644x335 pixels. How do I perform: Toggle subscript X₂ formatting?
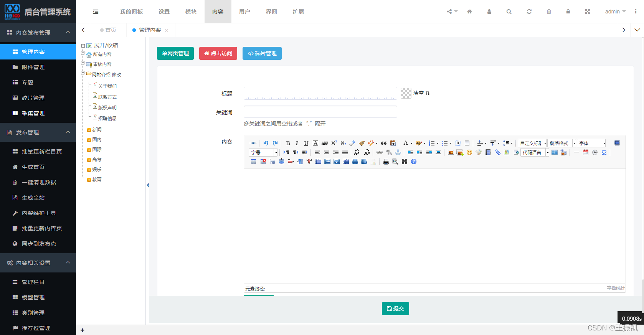[343, 143]
